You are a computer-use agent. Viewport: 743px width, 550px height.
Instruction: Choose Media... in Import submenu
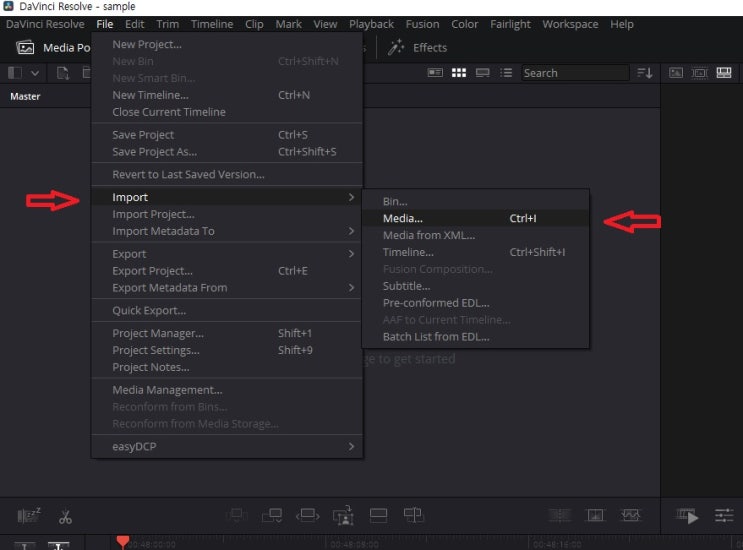[x=475, y=218]
